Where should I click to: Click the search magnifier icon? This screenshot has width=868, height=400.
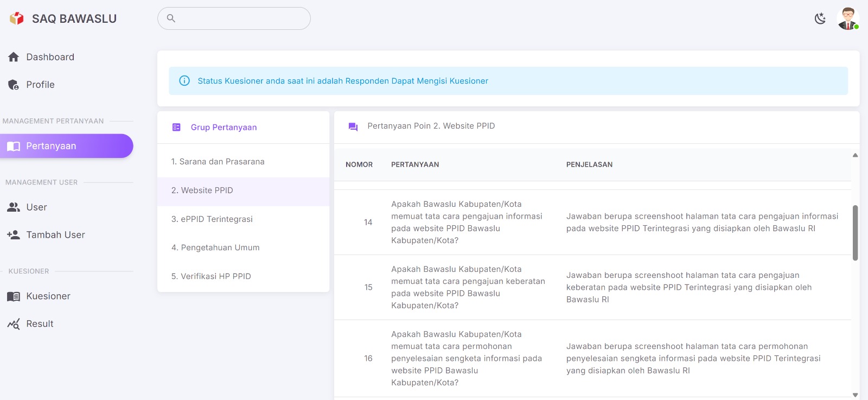(x=171, y=18)
